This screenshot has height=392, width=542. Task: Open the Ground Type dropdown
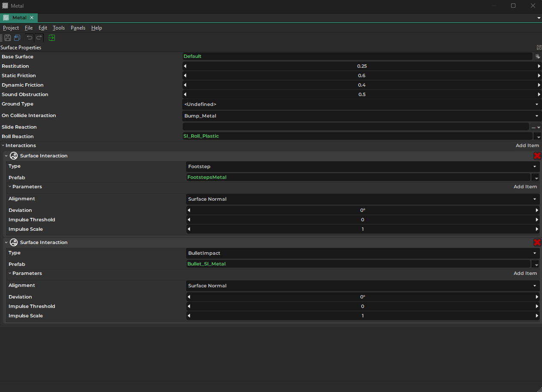point(536,104)
